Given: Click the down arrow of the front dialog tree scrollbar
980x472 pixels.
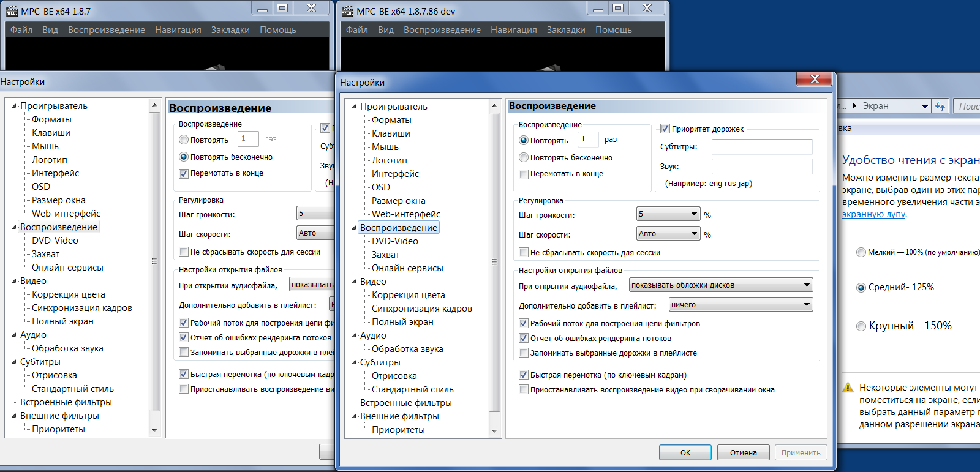Looking at the screenshot, I should click(x=494, y=431).
